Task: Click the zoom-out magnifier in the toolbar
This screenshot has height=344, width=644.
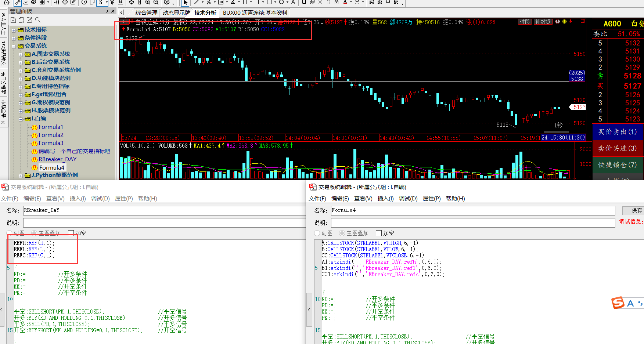Action: (x=156, y=2)
